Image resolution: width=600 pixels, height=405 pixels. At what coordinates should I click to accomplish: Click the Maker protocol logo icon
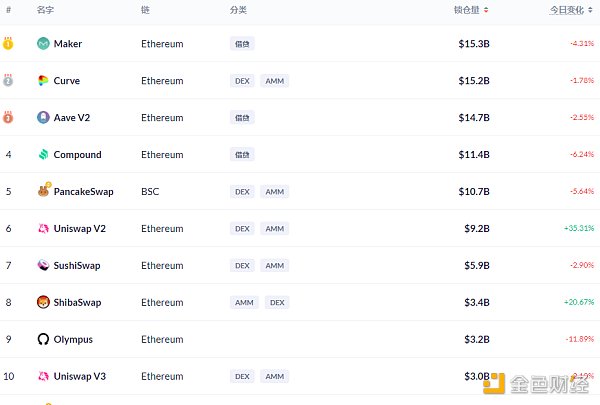point(43,44)
